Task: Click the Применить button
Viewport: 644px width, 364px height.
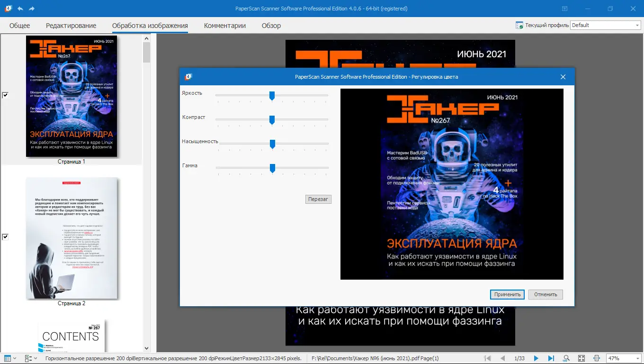Action: pyautogui.click(x=507, y=294)
